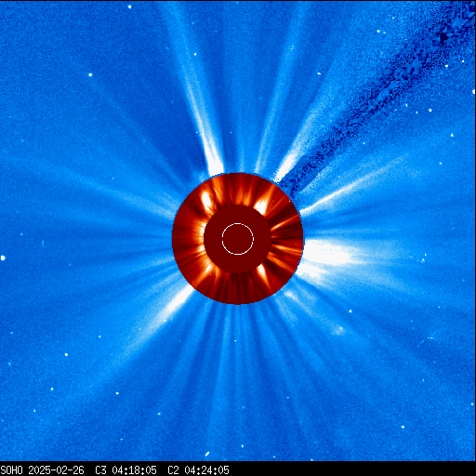Click the bright patch at lower right of orange ring
476x476 pixels.
pyautogui.click(x=262, y=272)
